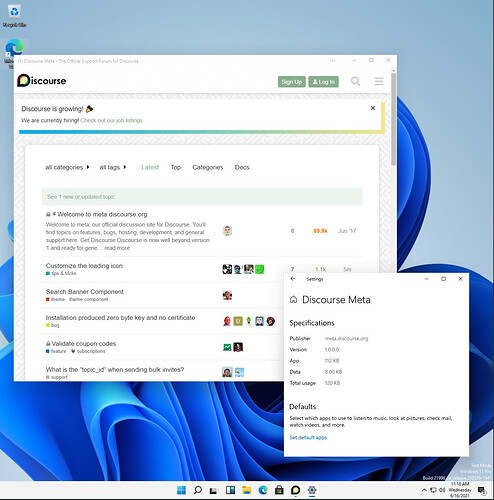Switch to the Top tab

(176, 167)
